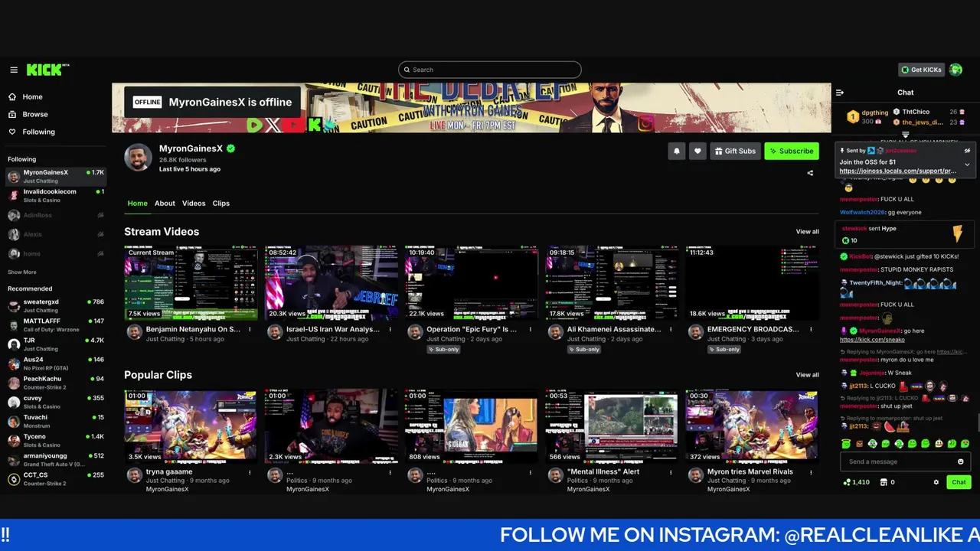Viewport: 980px width, 551px height.
Task: Open PeachKachu recommended channel
Action: pyautogui.click(x=55, y=383)
